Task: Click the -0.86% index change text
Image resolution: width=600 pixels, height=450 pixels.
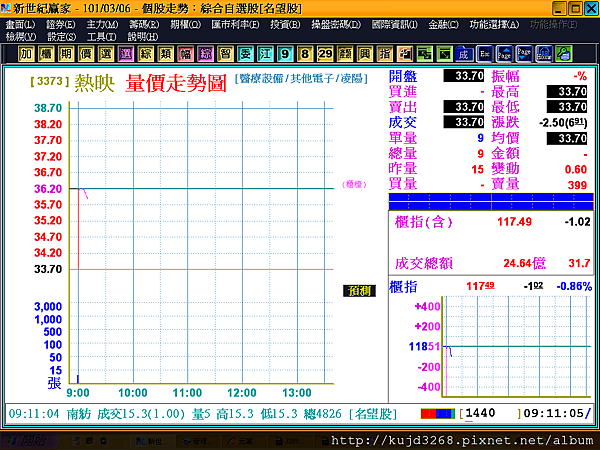Action: 574,286
